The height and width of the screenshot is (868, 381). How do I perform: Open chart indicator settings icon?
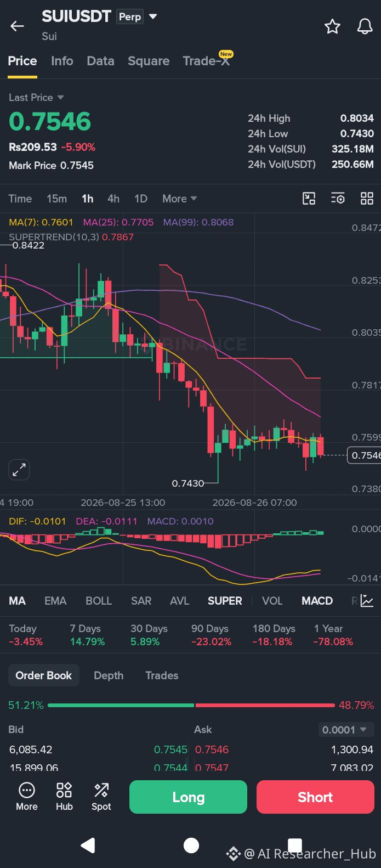coord(338,199)
